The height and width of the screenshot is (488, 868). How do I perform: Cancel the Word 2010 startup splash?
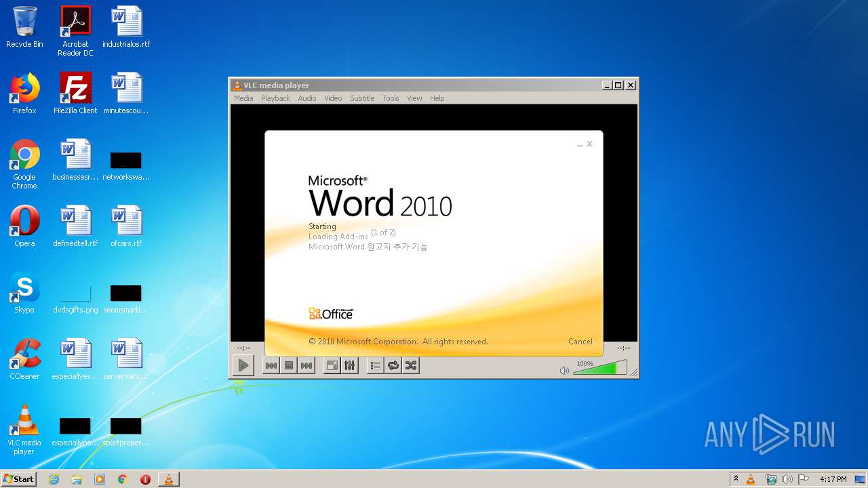point(580,342)
